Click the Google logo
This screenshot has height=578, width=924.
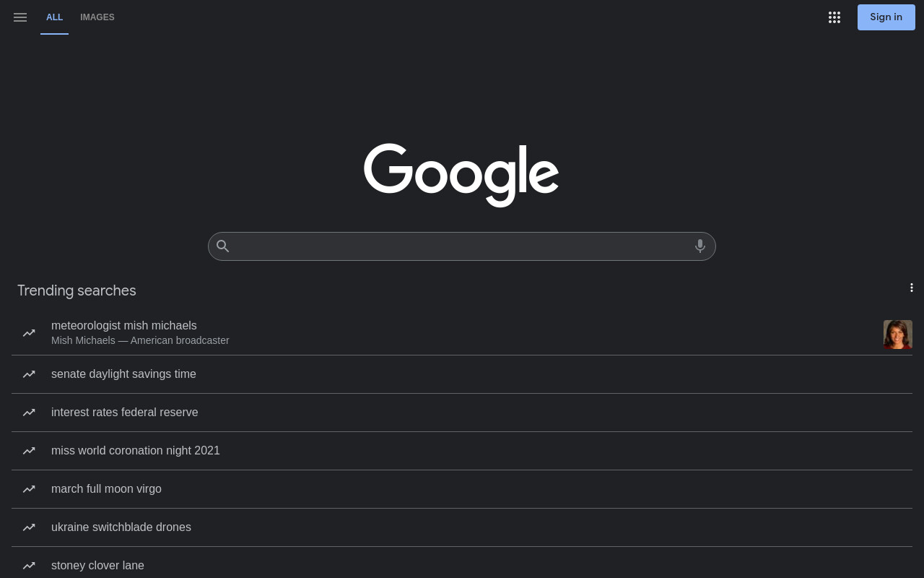[461, 175]
